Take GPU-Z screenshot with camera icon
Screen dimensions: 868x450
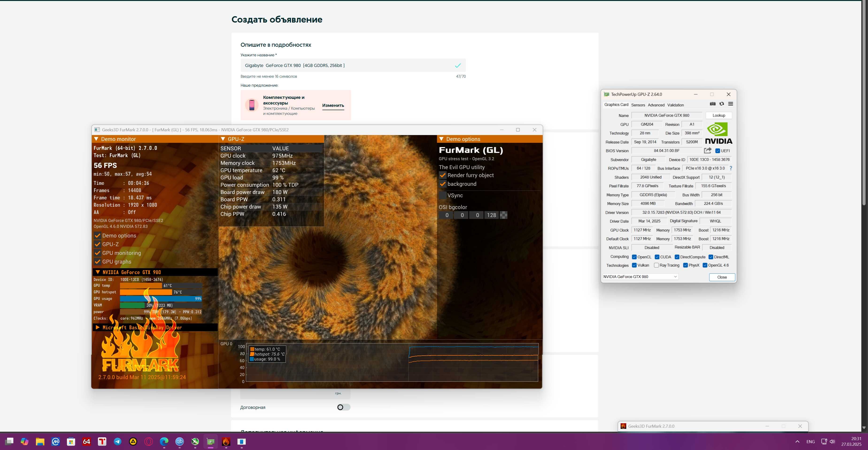click(712, 104)
